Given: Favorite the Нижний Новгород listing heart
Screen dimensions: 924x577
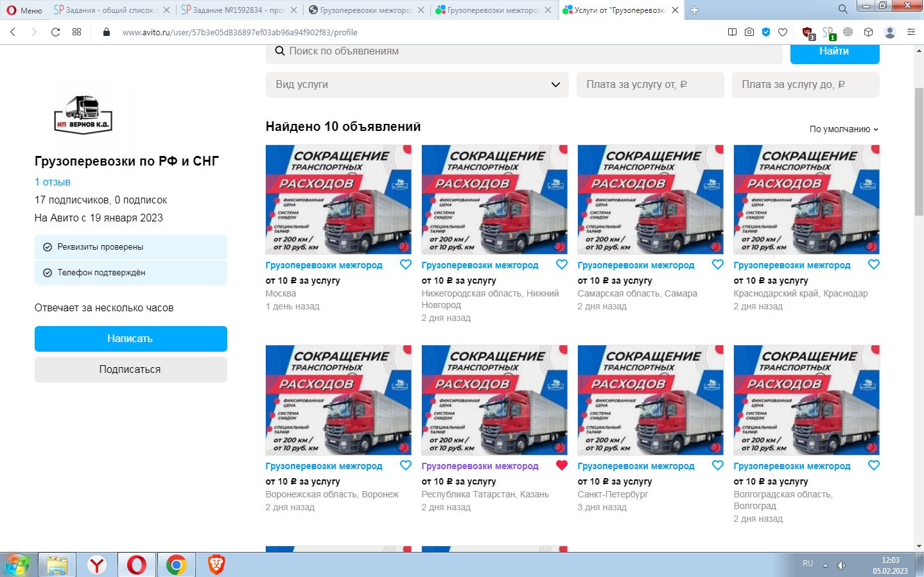Looking at the screenshot, I should click(x=562, y=264).
